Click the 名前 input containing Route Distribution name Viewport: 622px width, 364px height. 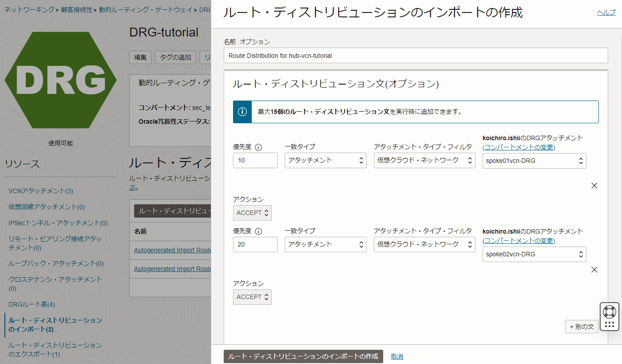(416, 55)
